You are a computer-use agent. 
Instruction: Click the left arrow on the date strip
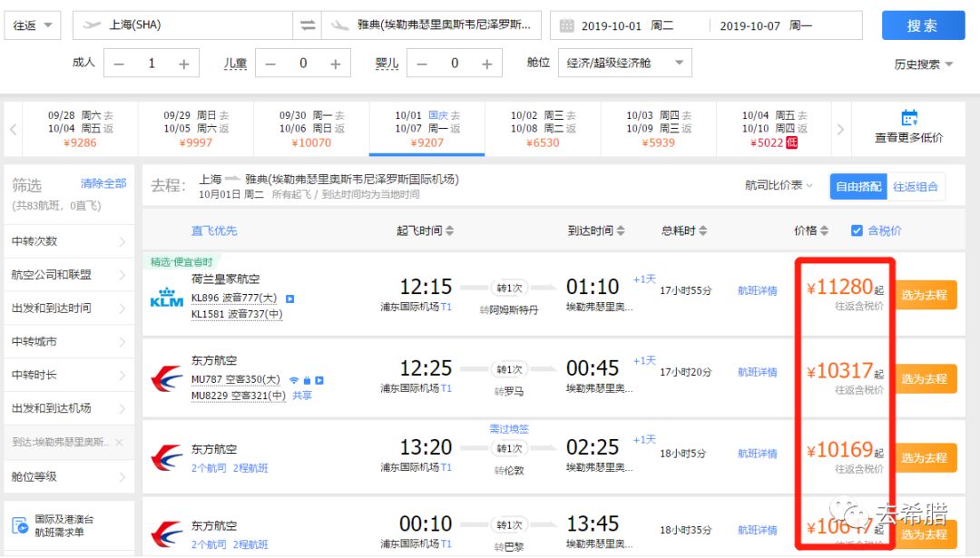coord(11,128)
